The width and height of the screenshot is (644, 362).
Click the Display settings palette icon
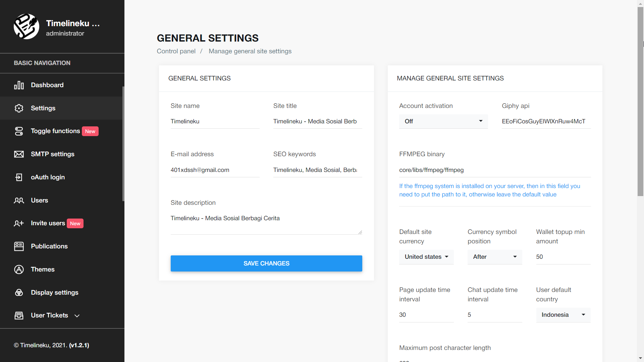coord(19,293)
